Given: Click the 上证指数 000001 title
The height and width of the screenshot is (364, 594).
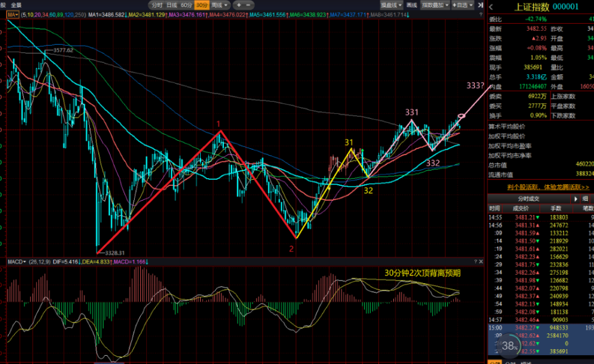Looking at the screenshot, I should coord(546,7).
